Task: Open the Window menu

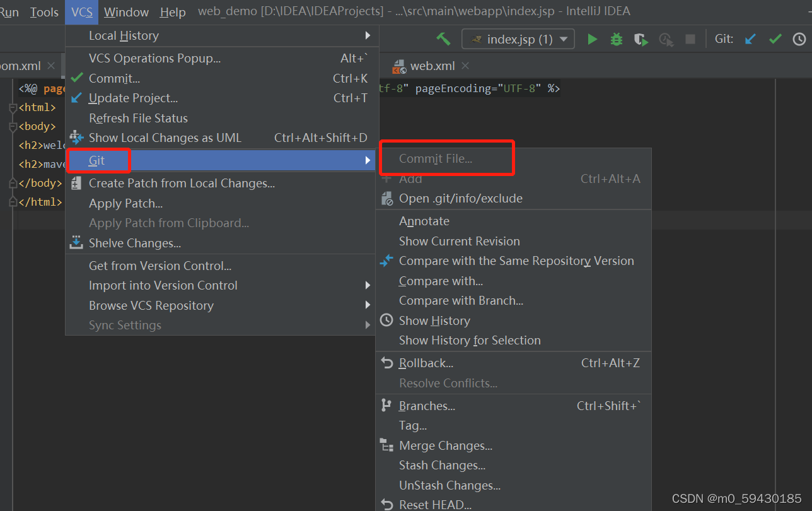Action: click(126, 12)
